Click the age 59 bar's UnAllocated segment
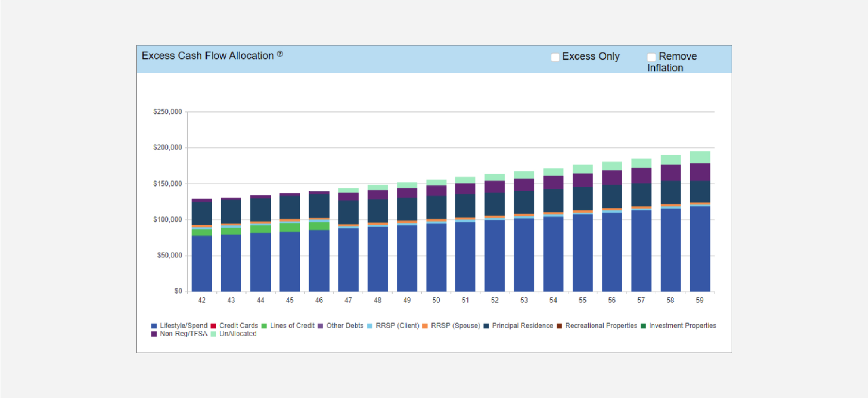This screenshot has height=398, width=868. point(700,157)
